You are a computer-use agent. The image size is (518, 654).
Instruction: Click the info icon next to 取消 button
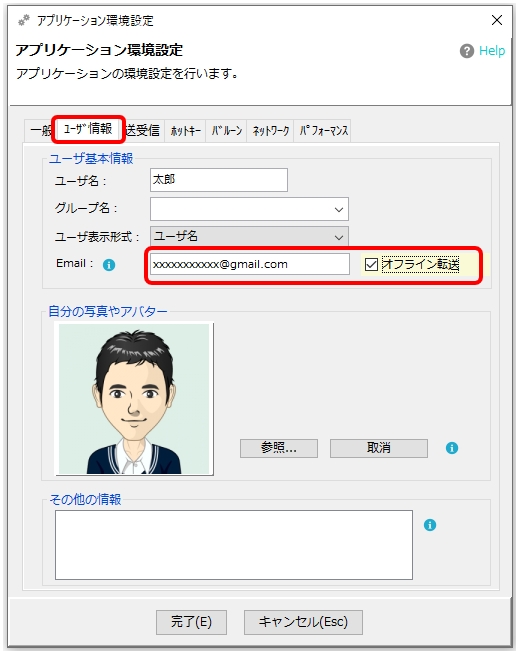[x=452, y=448]
